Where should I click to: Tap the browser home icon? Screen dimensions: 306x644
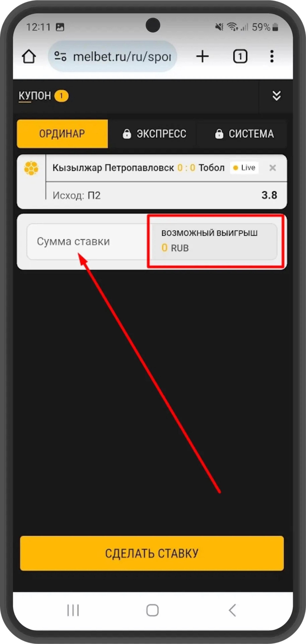(29, 56)
